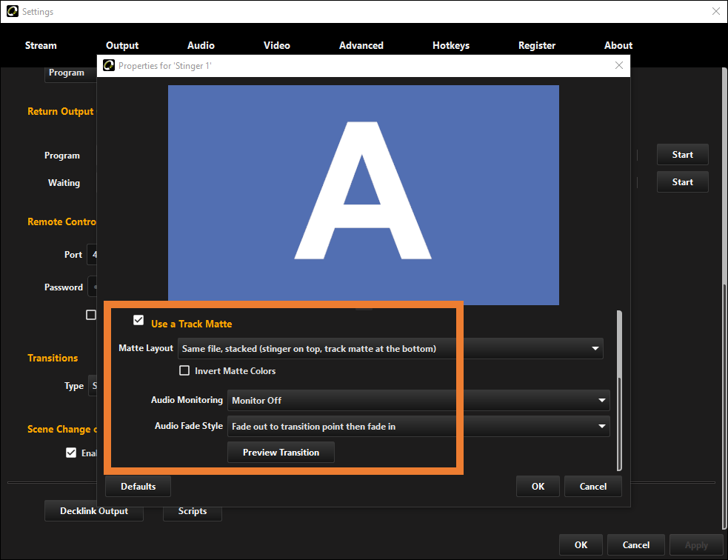Open the Matte Layout dropdown
Viewport: 728px width, 560px height.
(390, 348)
